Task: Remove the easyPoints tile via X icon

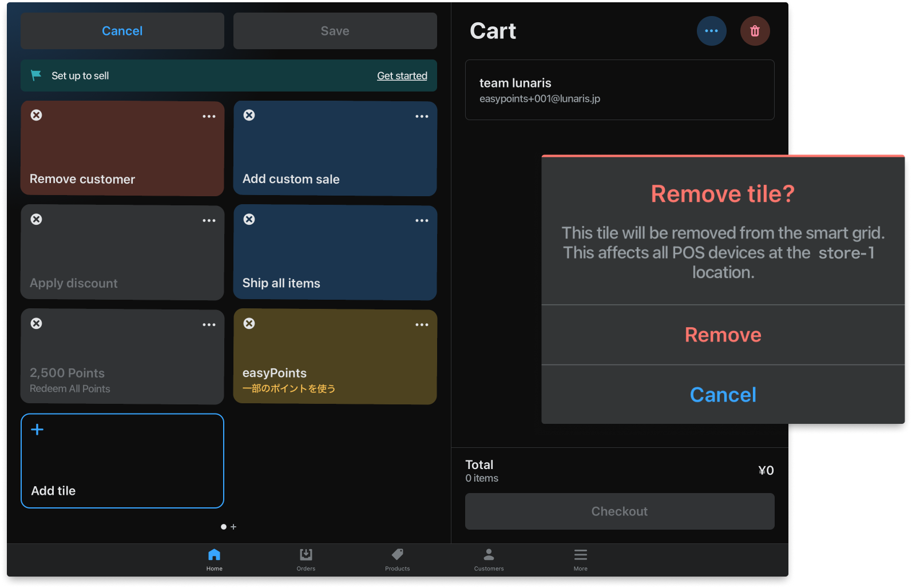Action: pos(249,324)
